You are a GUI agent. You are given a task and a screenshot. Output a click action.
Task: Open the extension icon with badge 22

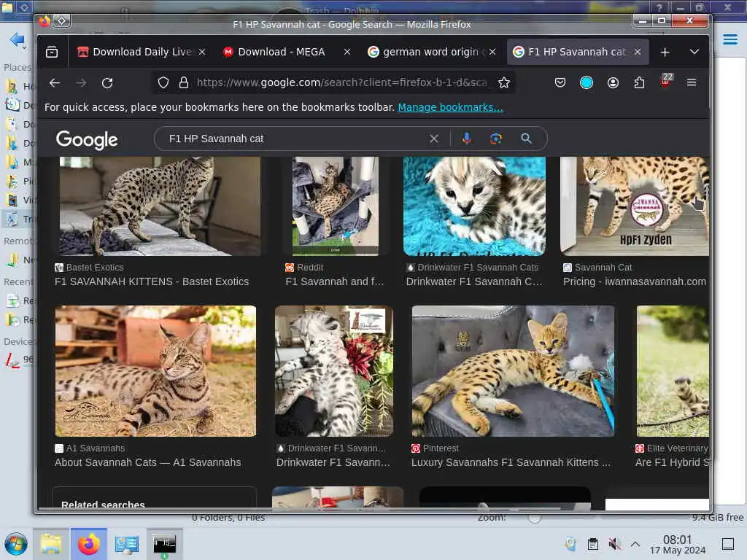(666, 81)
